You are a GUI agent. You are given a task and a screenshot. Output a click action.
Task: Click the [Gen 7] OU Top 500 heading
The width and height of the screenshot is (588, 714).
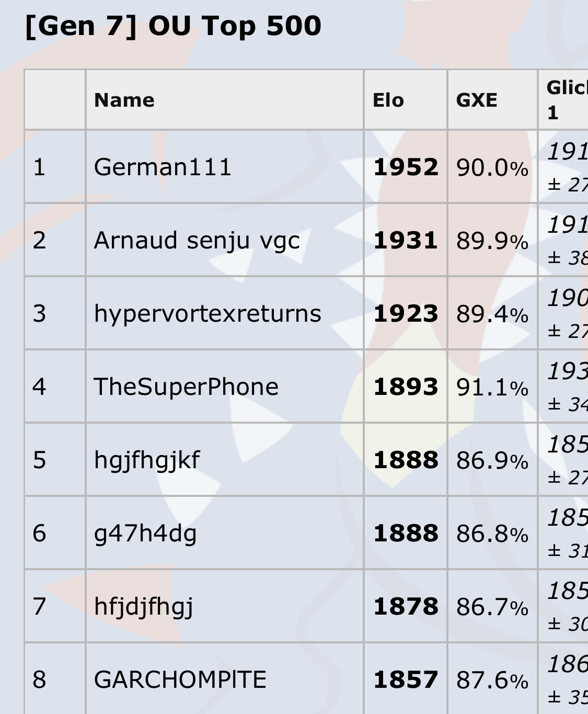point(173,26)
